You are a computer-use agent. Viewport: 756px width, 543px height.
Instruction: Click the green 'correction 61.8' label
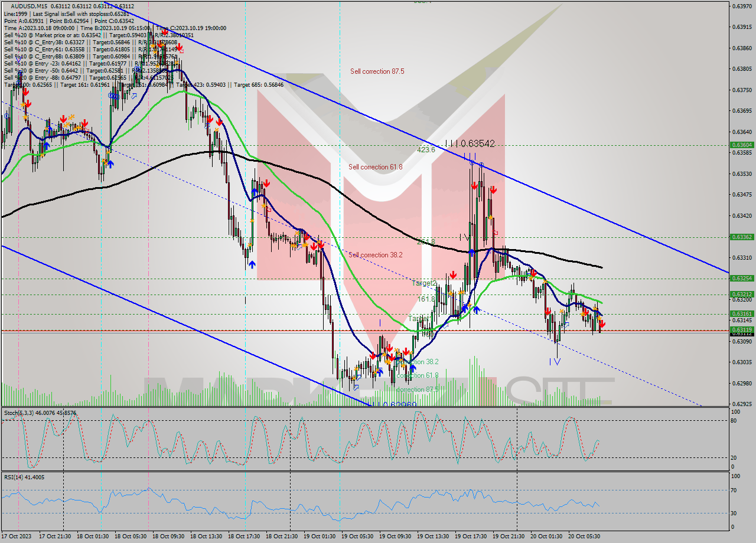tap(417, 375)
